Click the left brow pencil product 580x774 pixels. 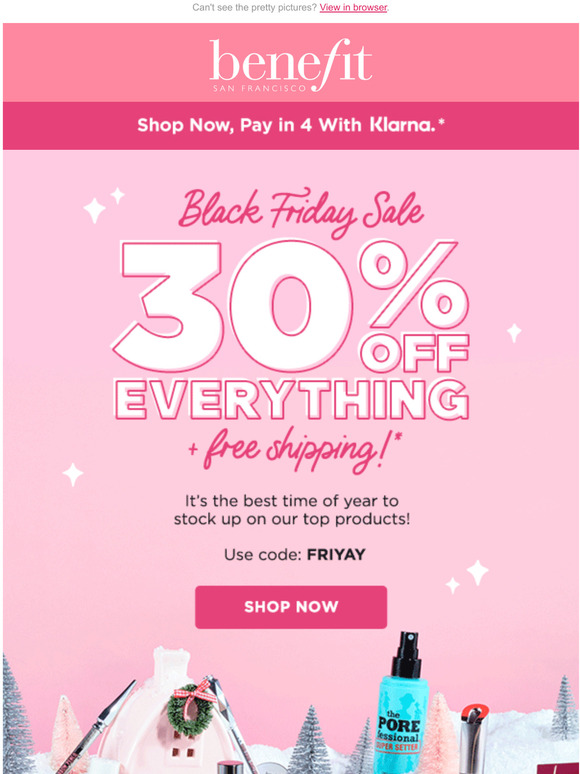[x=96, y=726]
